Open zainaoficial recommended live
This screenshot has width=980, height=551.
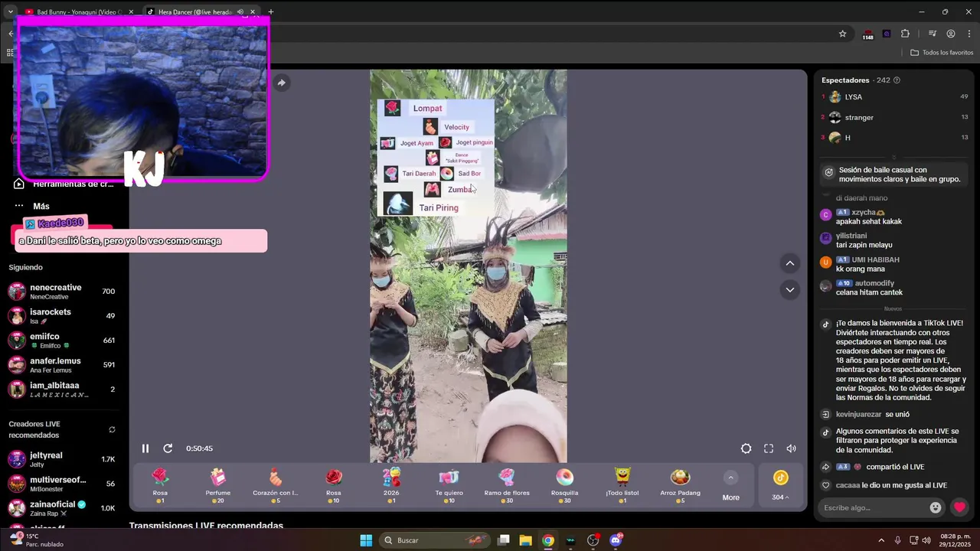61,508
